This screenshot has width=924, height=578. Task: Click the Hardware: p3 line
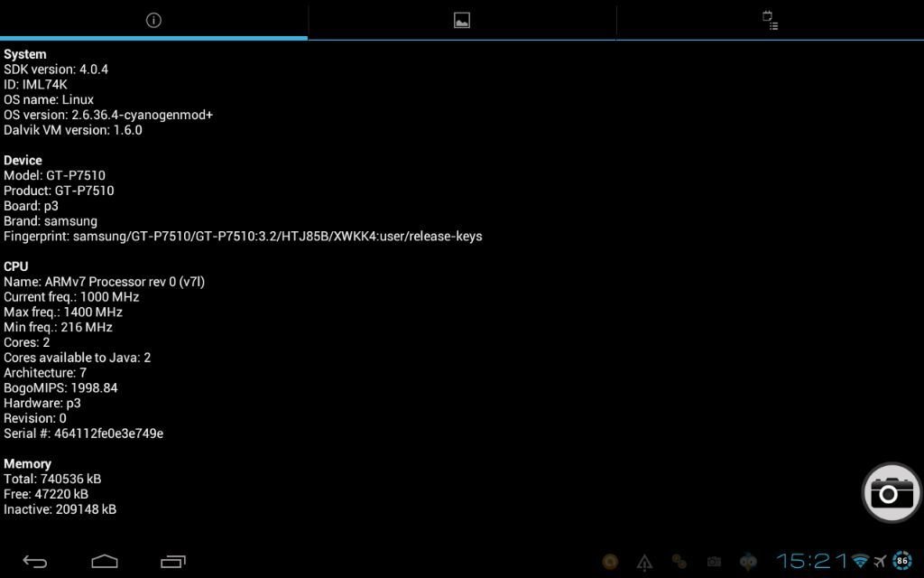[x=42, y=404]
